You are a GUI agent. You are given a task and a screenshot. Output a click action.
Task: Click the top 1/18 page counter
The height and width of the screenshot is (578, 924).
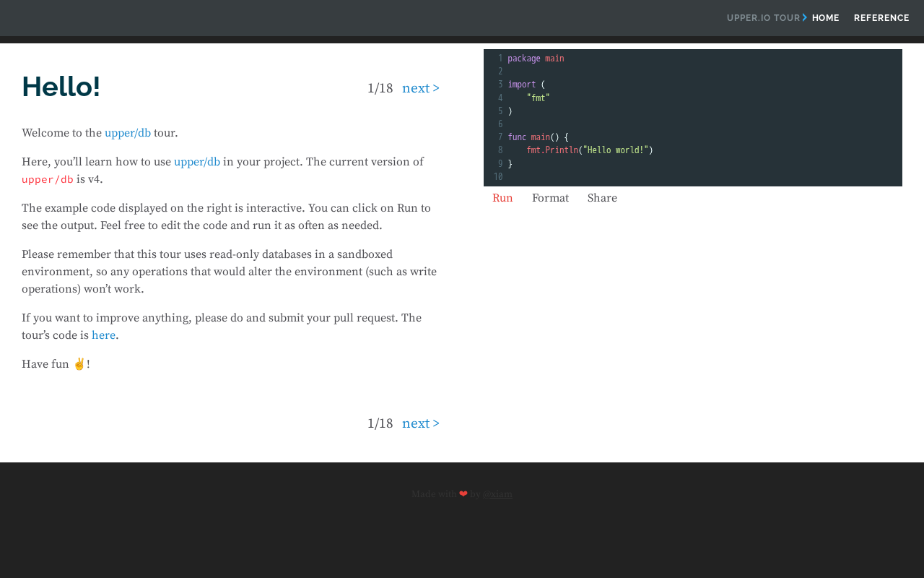(x=380, y=88)
